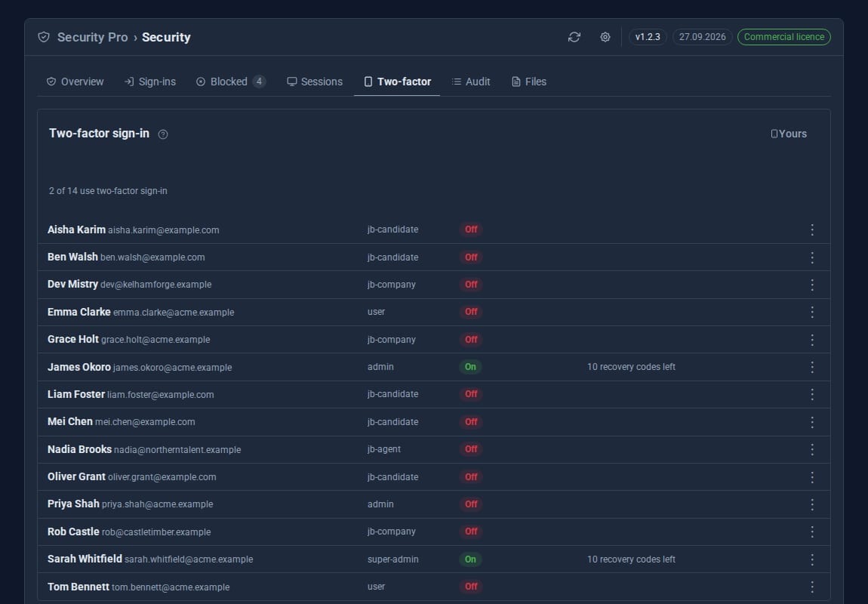Click James Okoro's 10 recovery codes left text
This screenshot has width=868, height=604.
[631, 367]
